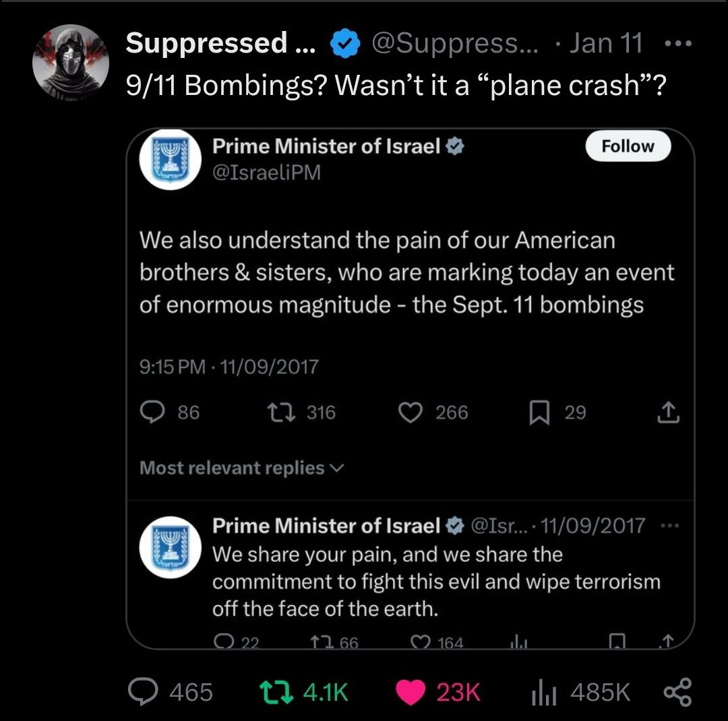Open the 9:15 PM 11/09/2017 timestamp
The width and height of the screenshot is (728, 721).
[229, 367]
